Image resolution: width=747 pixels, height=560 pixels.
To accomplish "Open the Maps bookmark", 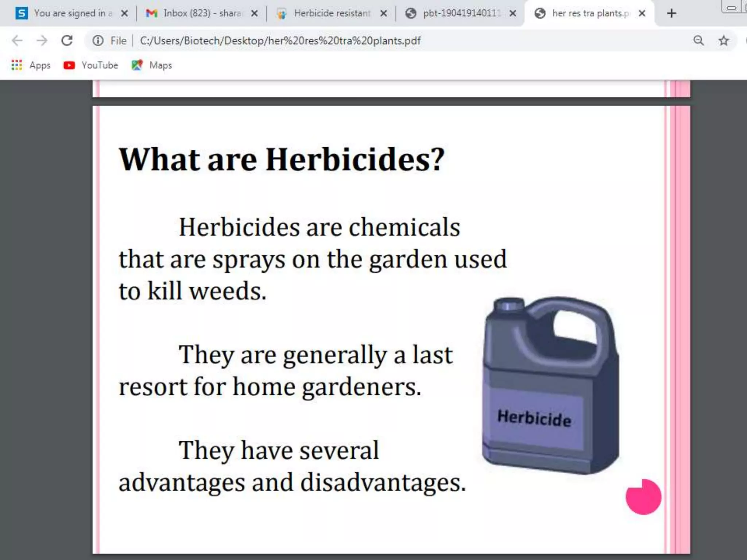I will (x=151, y=65).
